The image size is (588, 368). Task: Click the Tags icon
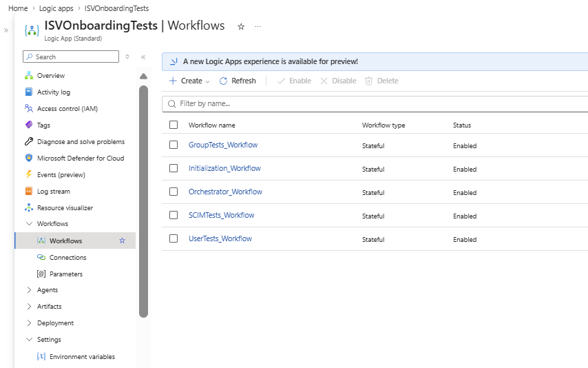(x=29, y=125)
